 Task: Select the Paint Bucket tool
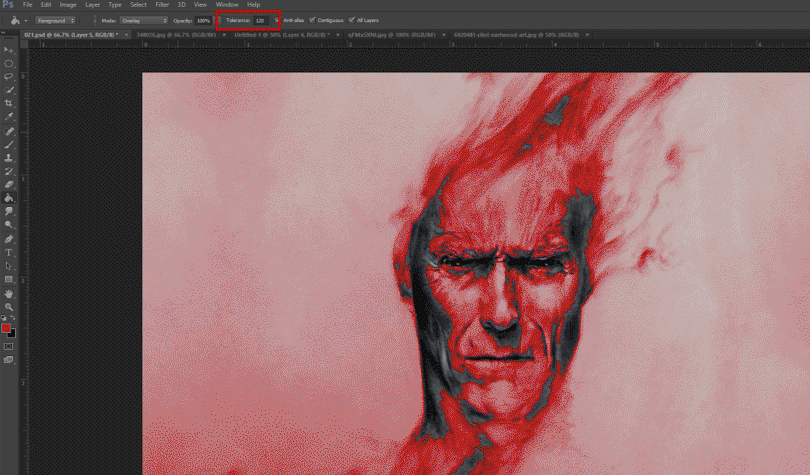click(9, 198)
